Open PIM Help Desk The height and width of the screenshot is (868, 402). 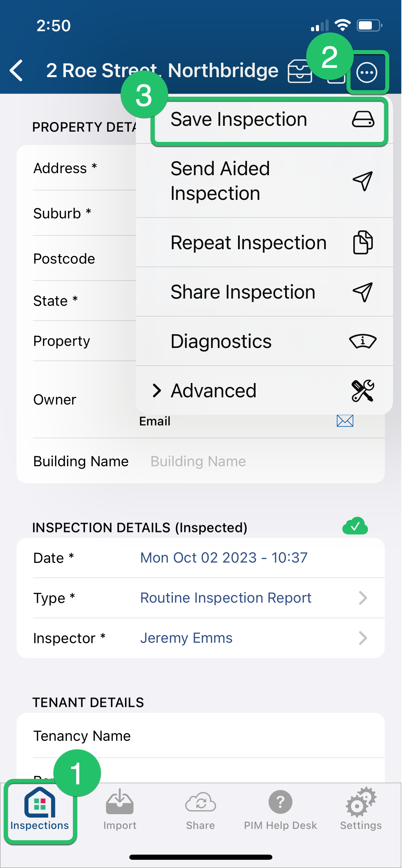[x=281, y=809]
